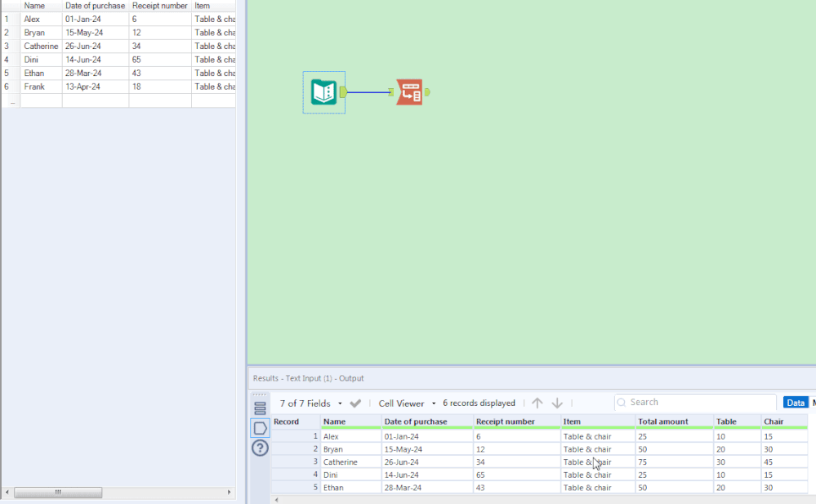Select Dini cell in Results grid
This screenshot has width=816, height=504.
[x=350, y=475]
